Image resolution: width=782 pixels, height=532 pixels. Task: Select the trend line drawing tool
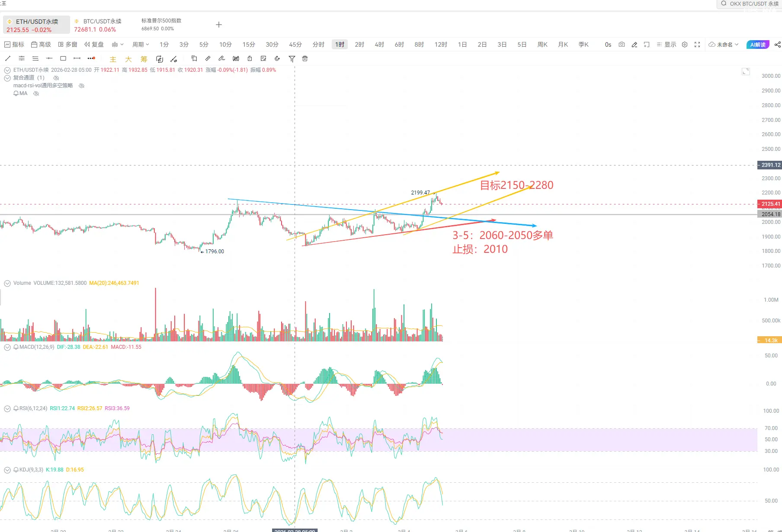click(8, 58)
